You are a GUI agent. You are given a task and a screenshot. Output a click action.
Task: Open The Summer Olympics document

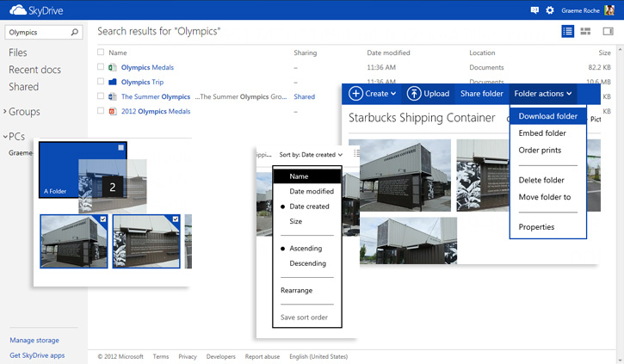[x=156, y=96]
